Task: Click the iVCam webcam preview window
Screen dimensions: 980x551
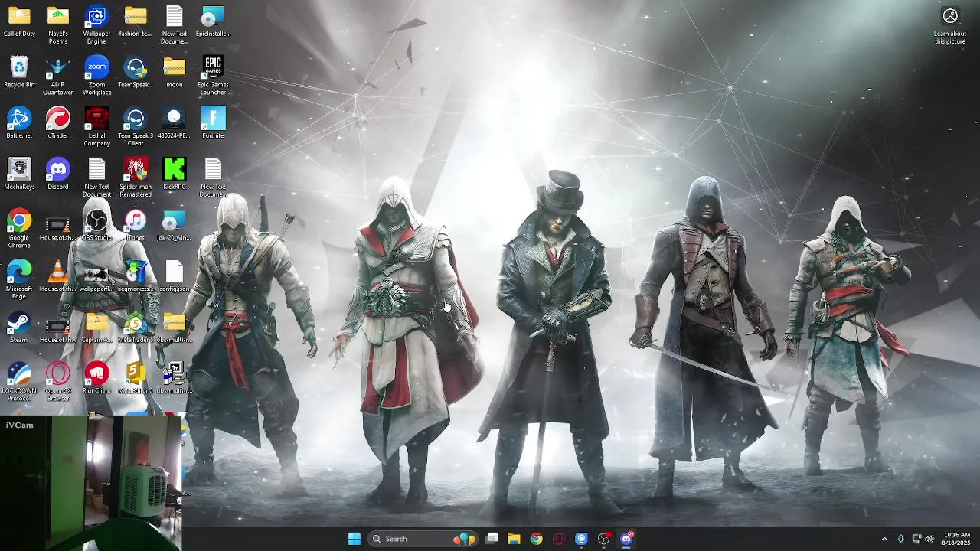Action: tap(91, 483)
